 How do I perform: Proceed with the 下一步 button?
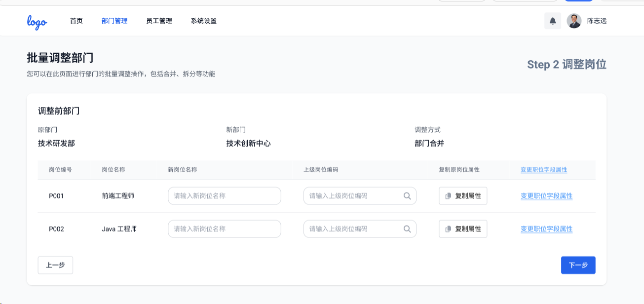click(x=578, y=265)
